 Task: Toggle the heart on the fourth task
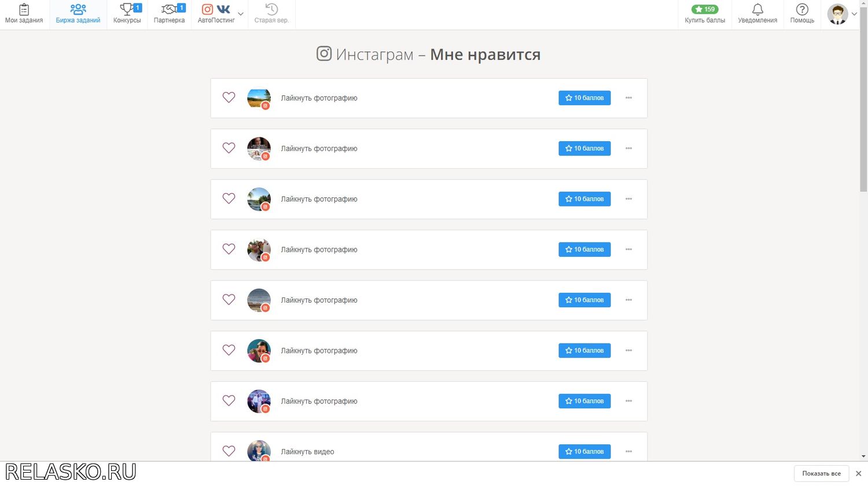click(229, 249)
